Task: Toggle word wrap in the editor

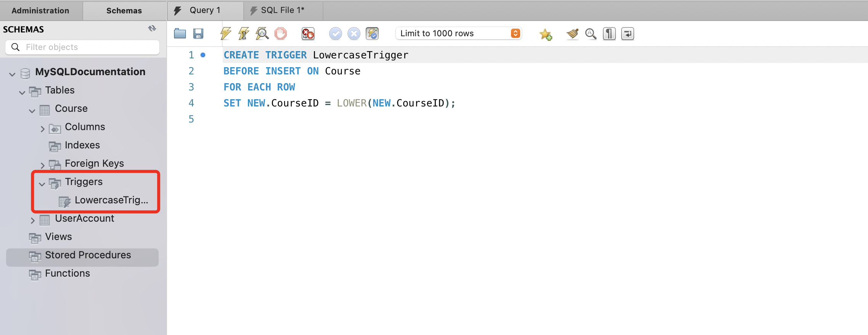Action: click(x=627, y=34)
